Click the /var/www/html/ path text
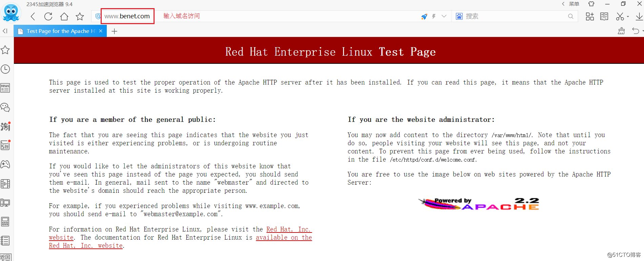 pos(512,135)
